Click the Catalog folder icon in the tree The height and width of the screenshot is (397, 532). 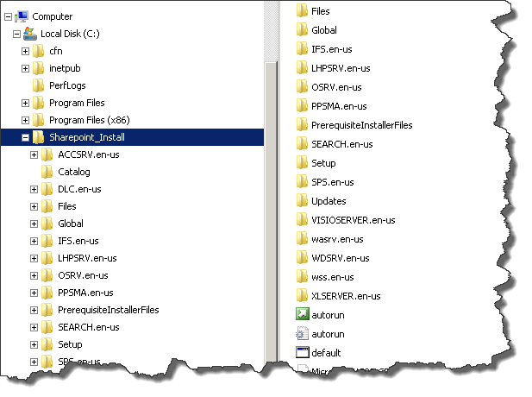pyautogui.click(x=47, y=172)
